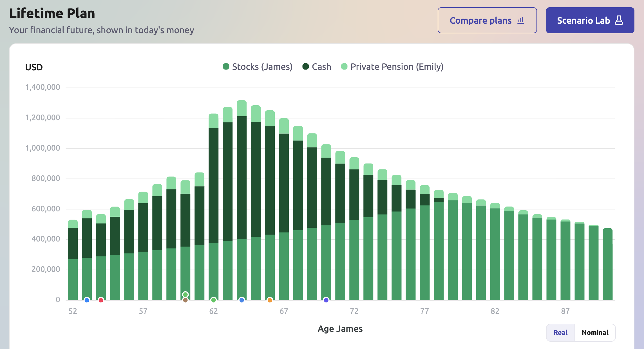This screenshot has width=644, height=349.
Task: Click the purple event marker at age 70
Action: tap(326, 300)
